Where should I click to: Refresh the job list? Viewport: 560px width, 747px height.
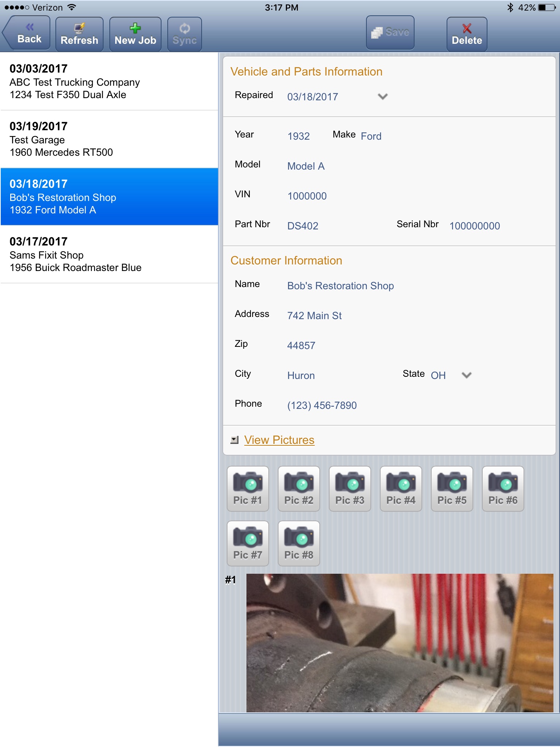[x=79, y=34]
